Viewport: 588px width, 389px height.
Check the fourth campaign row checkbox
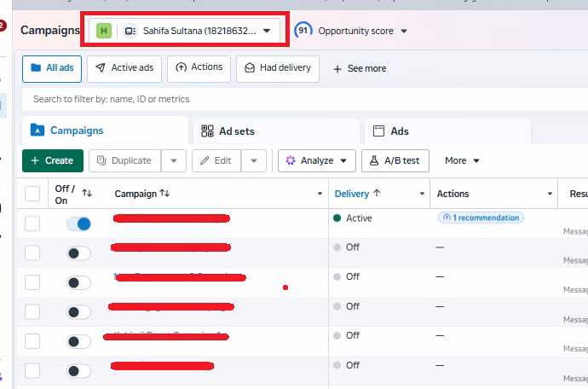[32, 312]
